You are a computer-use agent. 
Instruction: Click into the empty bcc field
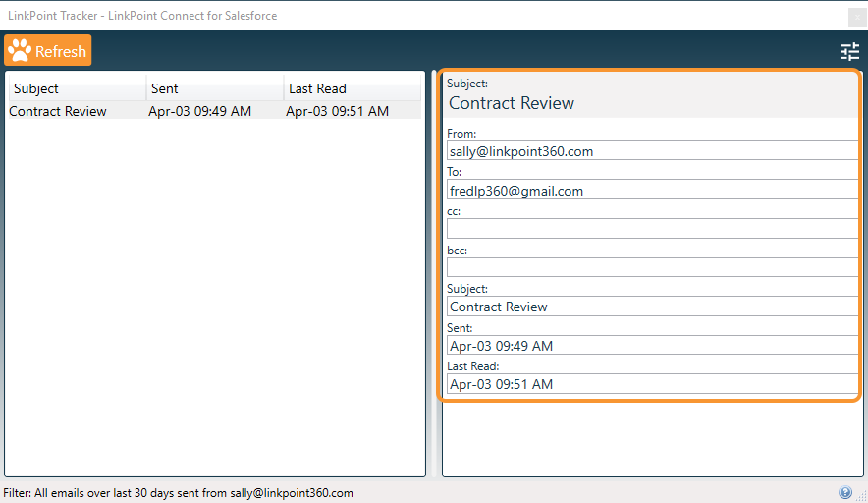point(652,267)
